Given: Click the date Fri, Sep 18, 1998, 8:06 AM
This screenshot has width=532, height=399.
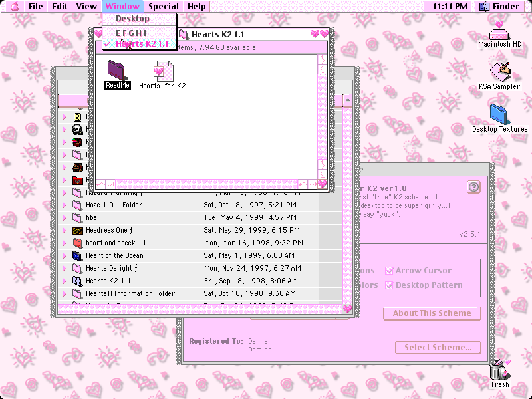Looking at the screenshot, I should 251,281.
